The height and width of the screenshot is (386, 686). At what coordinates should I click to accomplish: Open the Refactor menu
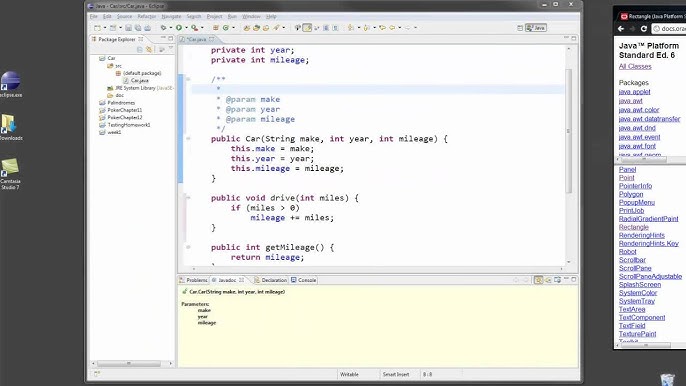(147, 16)
